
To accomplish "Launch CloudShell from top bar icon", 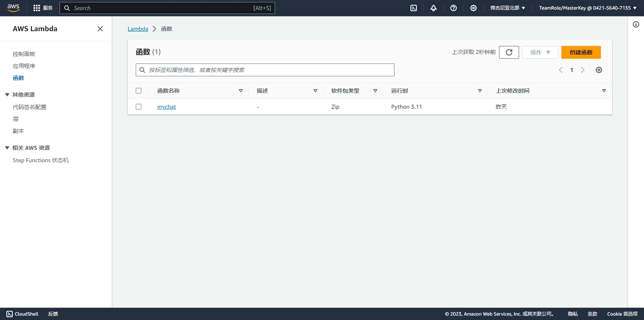I will 414,8.
